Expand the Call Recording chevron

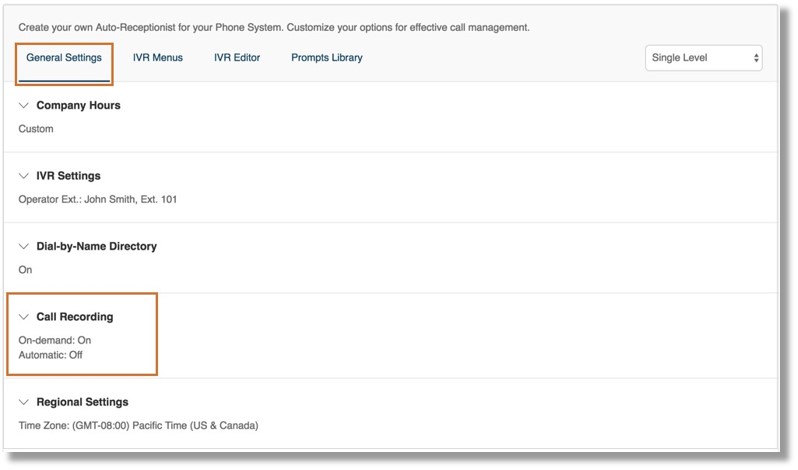pyautogui.click(x=23, y=317)
